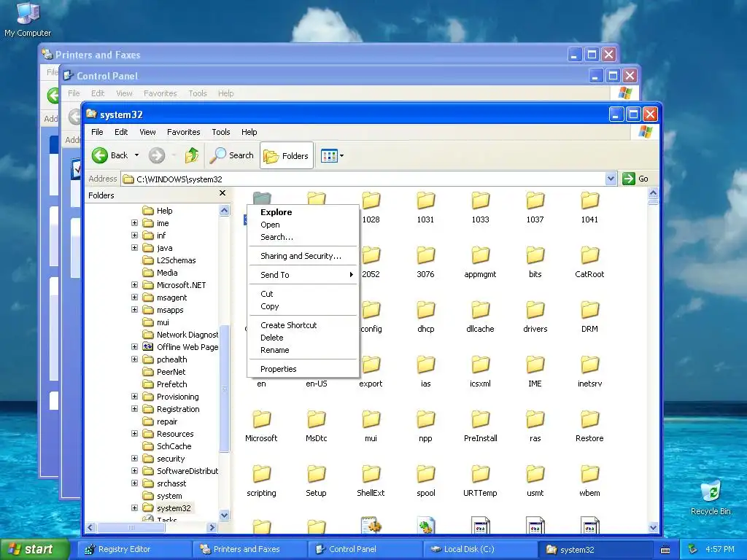Choose Create Shortcut from context menu
Screen dimensions: 747x560
coord(303,325)
